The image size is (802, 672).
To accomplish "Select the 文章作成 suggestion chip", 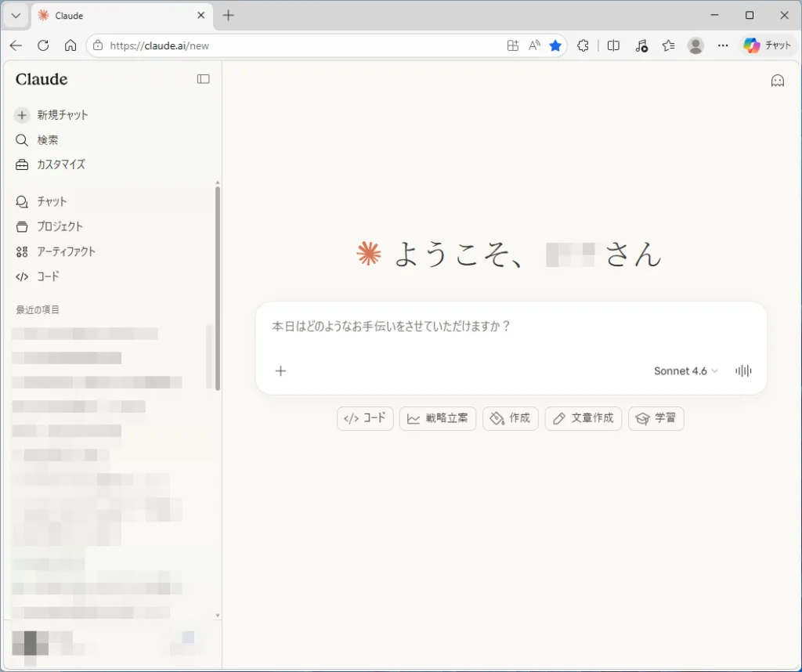I will pos(583,418).
